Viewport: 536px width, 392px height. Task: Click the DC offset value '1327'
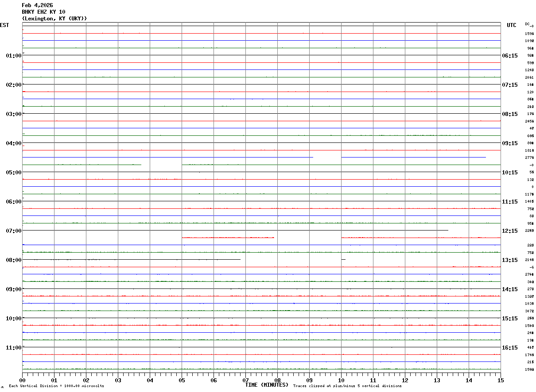(529, 296)
